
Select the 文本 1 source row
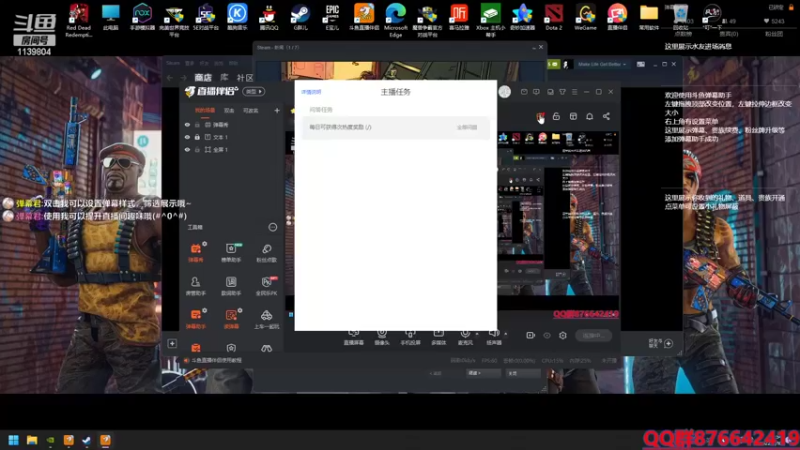[x=232, y=137]
